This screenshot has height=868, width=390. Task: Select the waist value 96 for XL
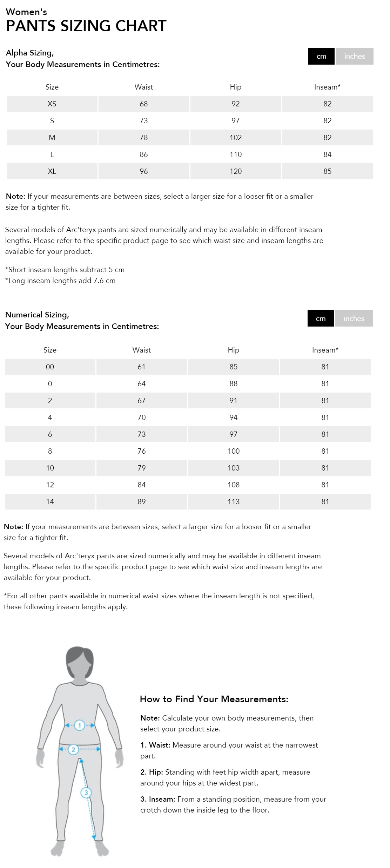tap(144, 171)
